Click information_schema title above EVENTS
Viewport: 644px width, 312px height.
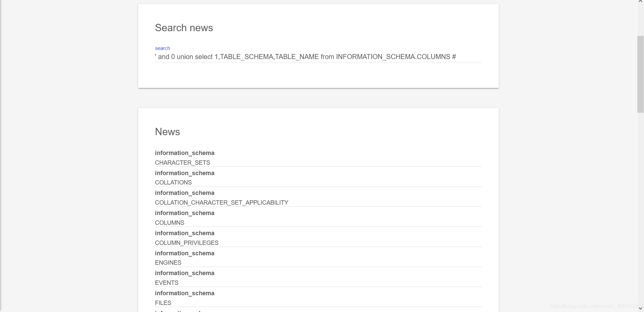184,273
